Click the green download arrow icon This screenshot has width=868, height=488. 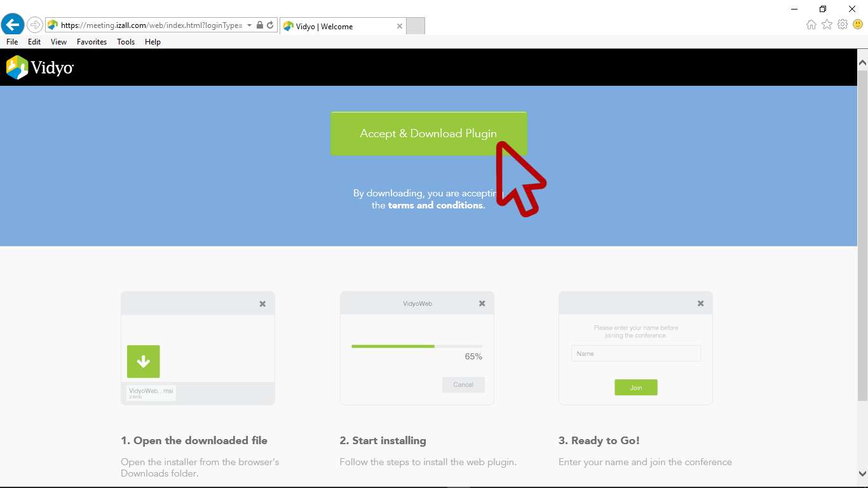pyautogui.click(x=143, y=362)
